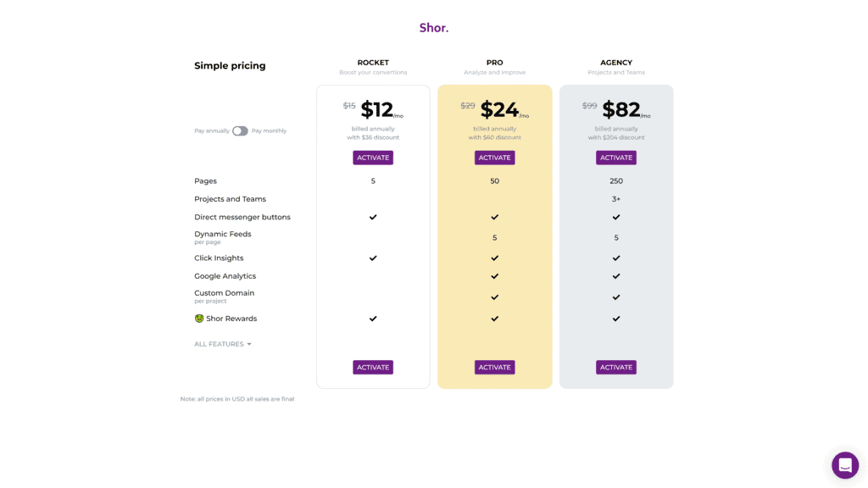This screenshot has width=868, height=488.
Task: Click the Pro plan bottom ACTIVATE button
Action: (494, 368)
